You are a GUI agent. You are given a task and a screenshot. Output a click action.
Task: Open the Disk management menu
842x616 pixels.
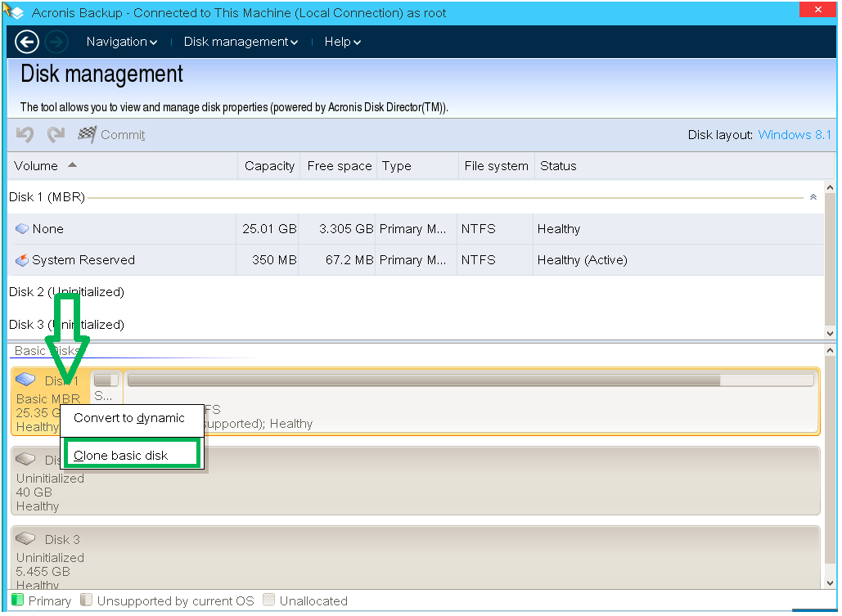click(x=241, y=42)
